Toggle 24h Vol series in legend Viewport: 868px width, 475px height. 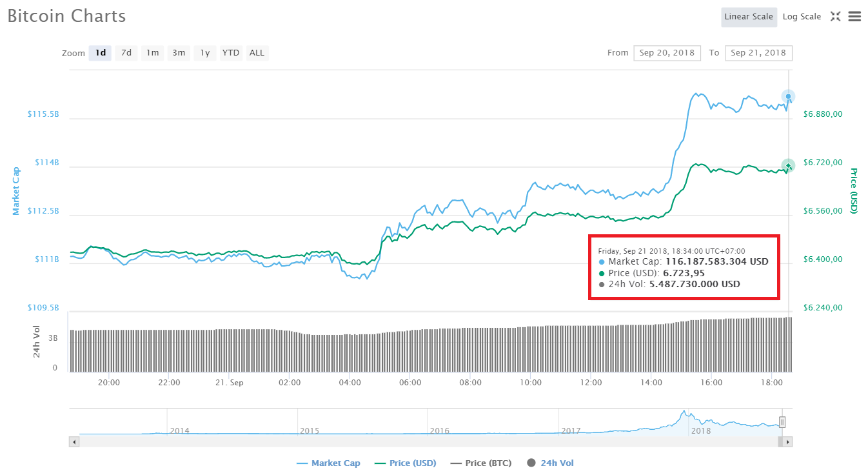[x=550, y=463]
